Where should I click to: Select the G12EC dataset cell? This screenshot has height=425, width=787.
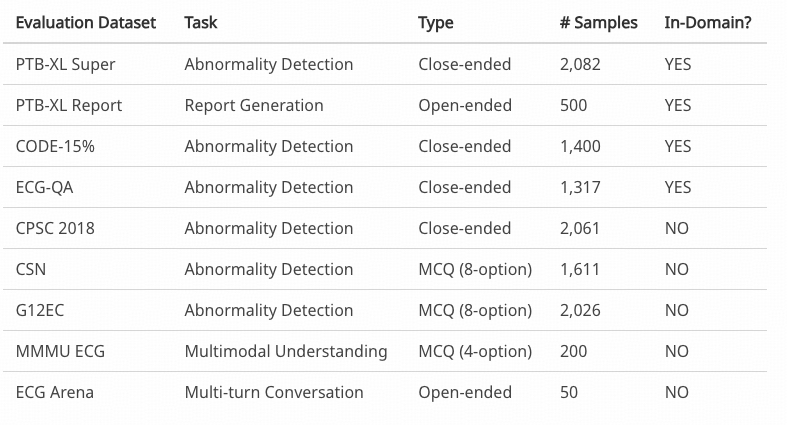pos(40,310)
